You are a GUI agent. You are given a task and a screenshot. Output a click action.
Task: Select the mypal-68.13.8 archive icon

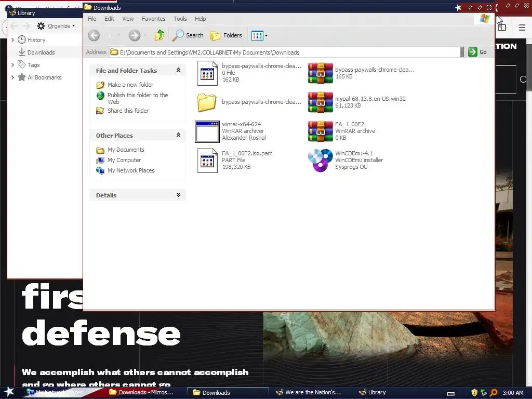click(x=320, y=102)
